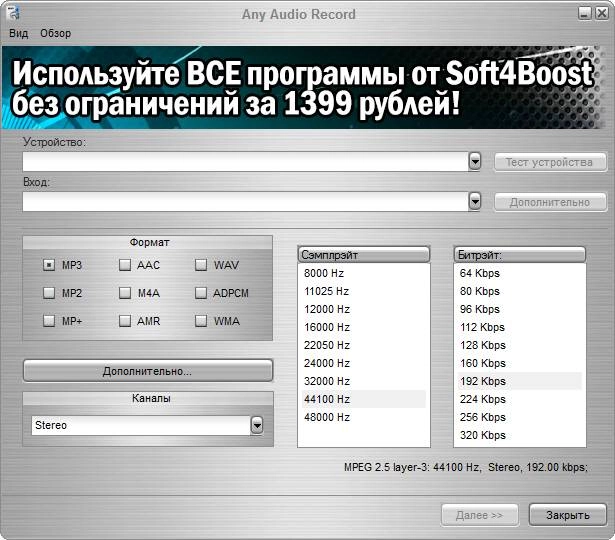The height and width of the screenshot is (540, 615).
Task: Choose 44100 Hz sample rate
Action: point(364,399)
